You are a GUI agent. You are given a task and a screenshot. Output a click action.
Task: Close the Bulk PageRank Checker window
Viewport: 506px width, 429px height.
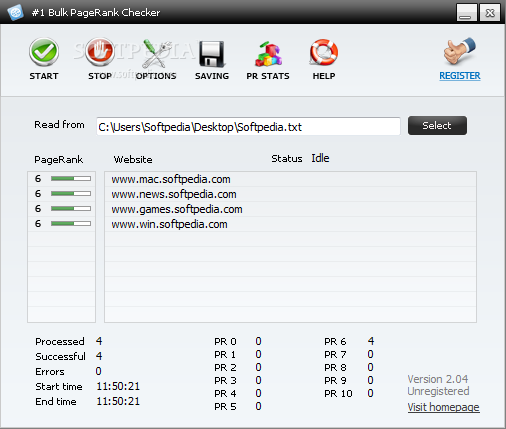click(490, 13)
